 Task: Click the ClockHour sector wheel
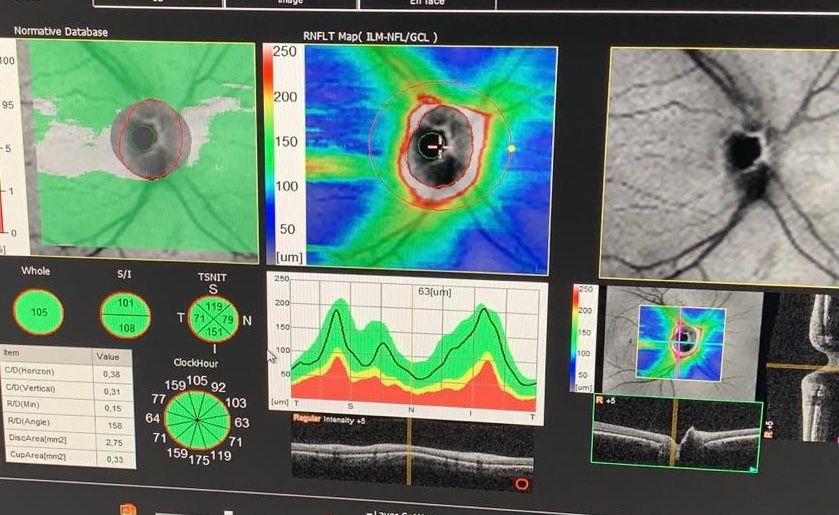(x=195, y=419)
